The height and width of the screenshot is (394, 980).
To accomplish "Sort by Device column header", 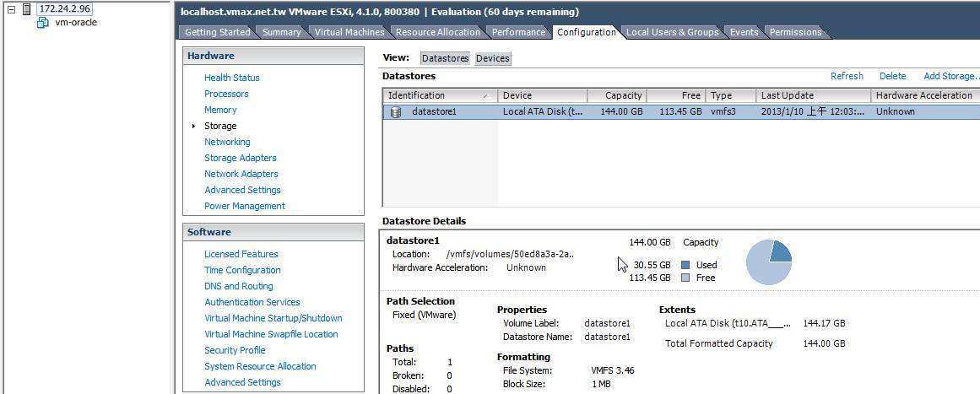I will pyautogui.click(x=543, y=95).
